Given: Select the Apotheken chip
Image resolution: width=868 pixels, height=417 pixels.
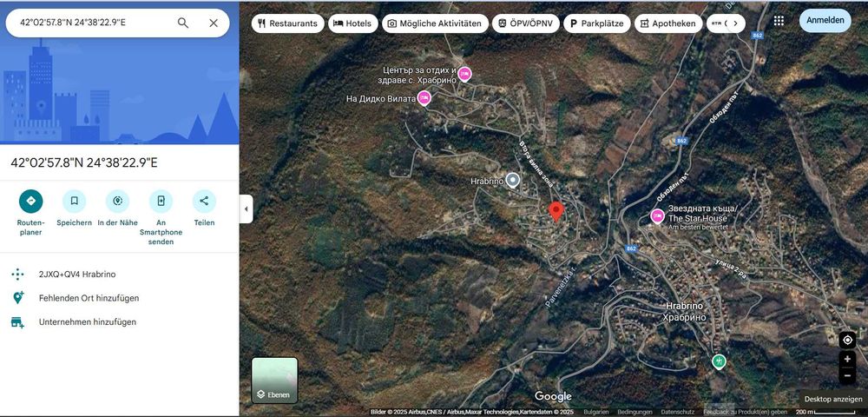Looking at the screenshot, I should pos(668,23).
